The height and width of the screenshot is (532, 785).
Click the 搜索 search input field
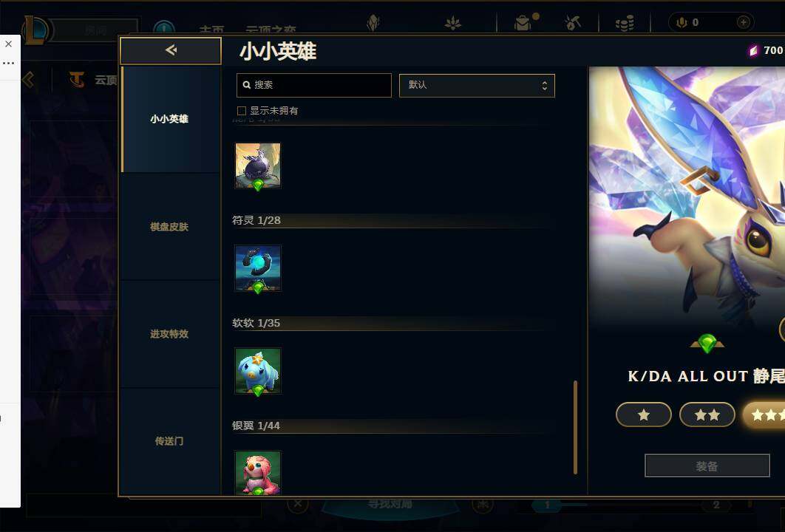point(314,85)
